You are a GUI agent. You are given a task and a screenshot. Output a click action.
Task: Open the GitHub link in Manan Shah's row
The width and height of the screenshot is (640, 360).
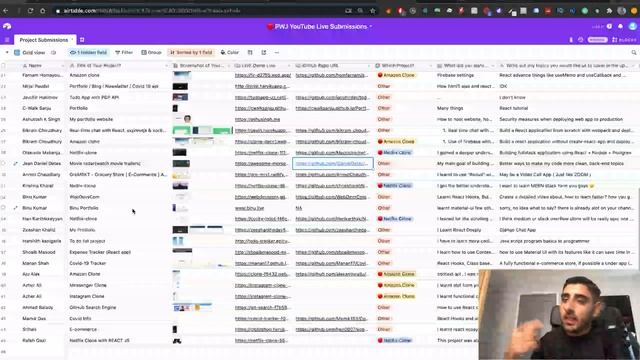coord(332,263)
